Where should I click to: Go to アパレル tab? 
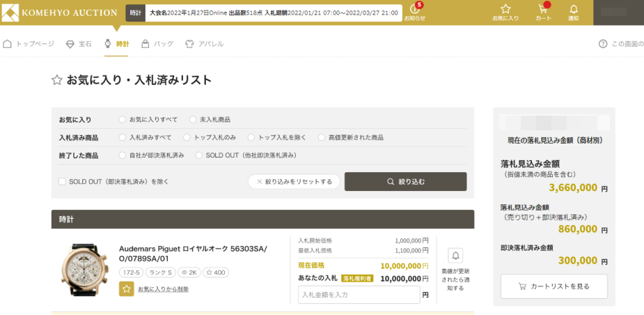(204, 44)
